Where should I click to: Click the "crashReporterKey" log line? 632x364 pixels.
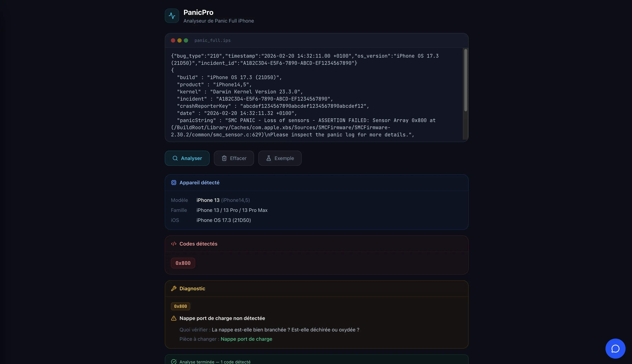pyautogui.click(x=273, y=106)
